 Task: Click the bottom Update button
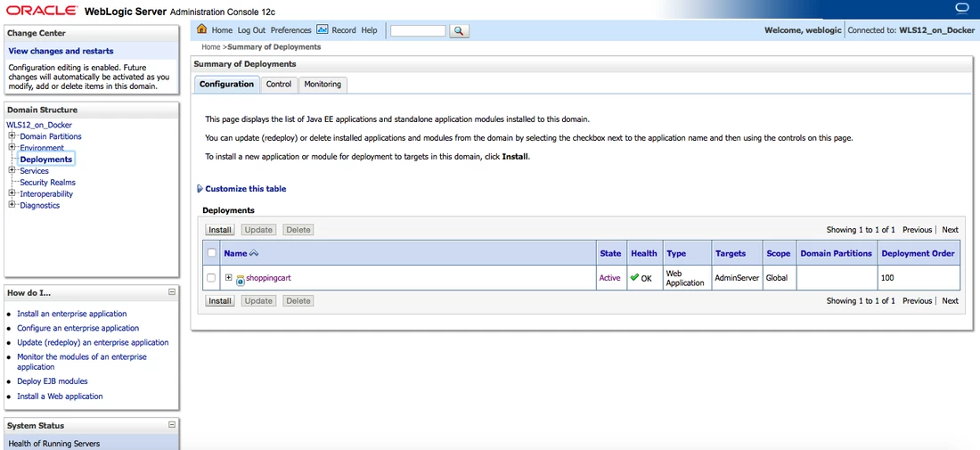point(258,300)
